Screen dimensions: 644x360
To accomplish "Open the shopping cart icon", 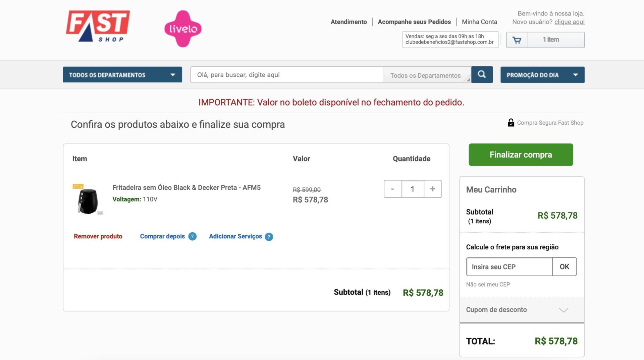I will (517, 40).
